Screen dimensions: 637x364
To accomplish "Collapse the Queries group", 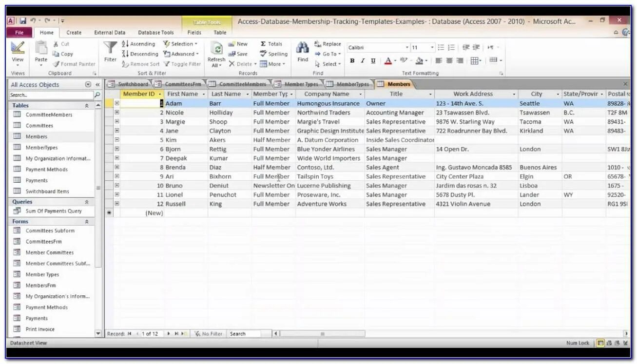I will tap(87, 202).
